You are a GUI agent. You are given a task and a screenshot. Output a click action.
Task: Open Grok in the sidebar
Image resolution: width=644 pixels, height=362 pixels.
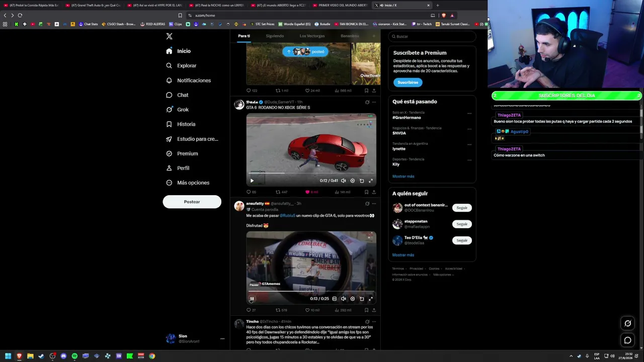[x=177, y=110]
